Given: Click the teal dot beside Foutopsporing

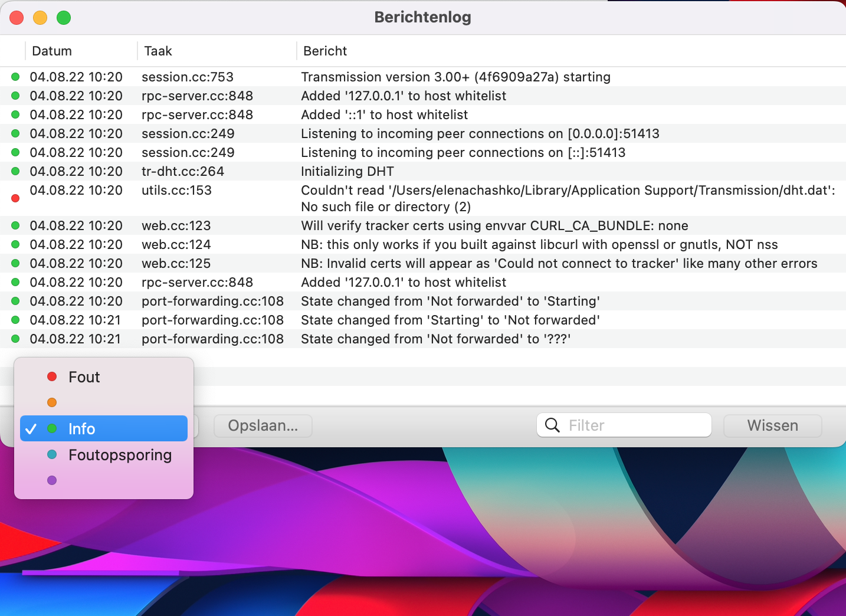Looking at the screenshot, I should pyautogui.click(x=52, y=454).
